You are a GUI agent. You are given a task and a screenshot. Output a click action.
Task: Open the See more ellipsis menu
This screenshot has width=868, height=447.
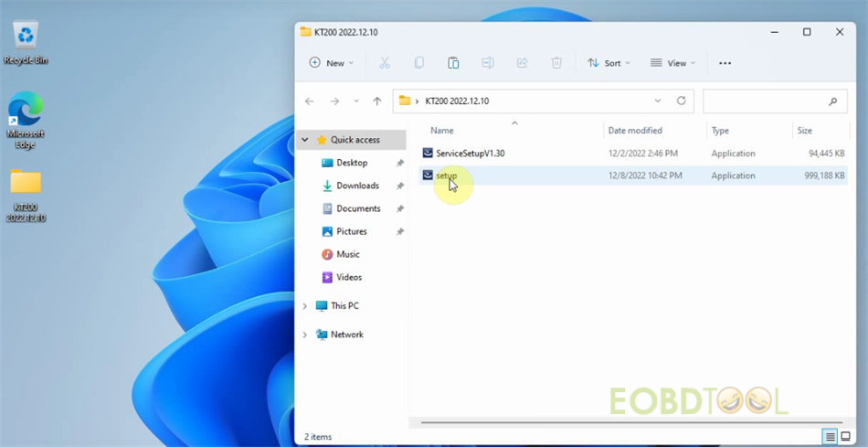click(725, 63)
